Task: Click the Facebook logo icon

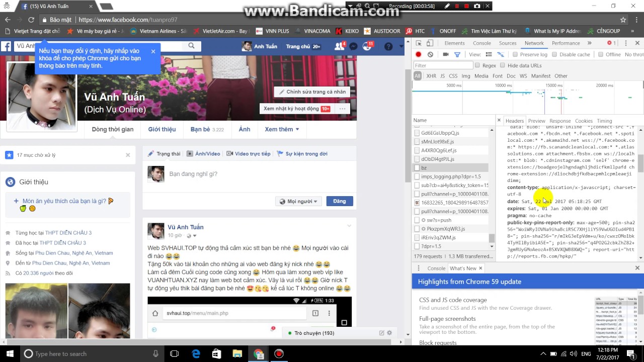Action: click(x=6, y=46)
